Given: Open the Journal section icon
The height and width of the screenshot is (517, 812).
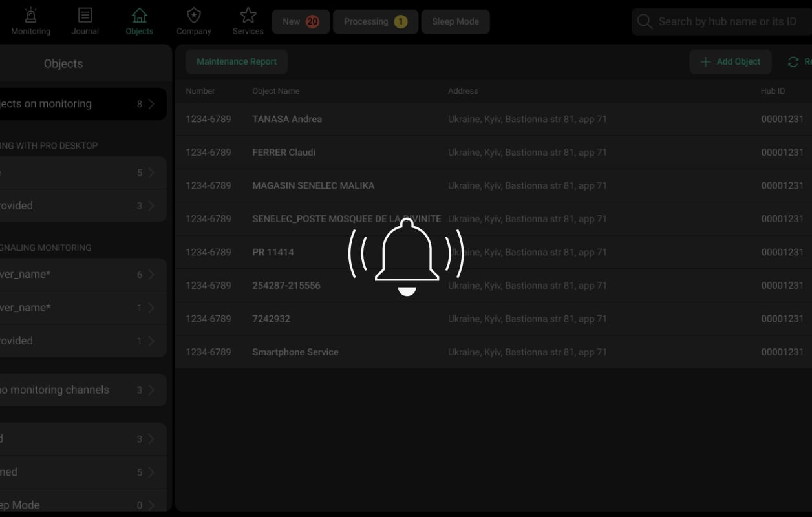Looking at the screenshot, I should [x=85, y=16].
